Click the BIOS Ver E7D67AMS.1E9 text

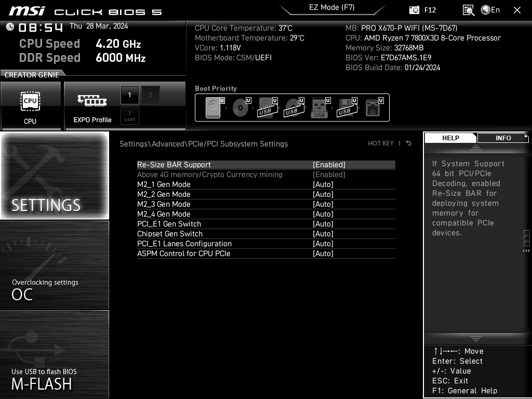pos(389,58)
